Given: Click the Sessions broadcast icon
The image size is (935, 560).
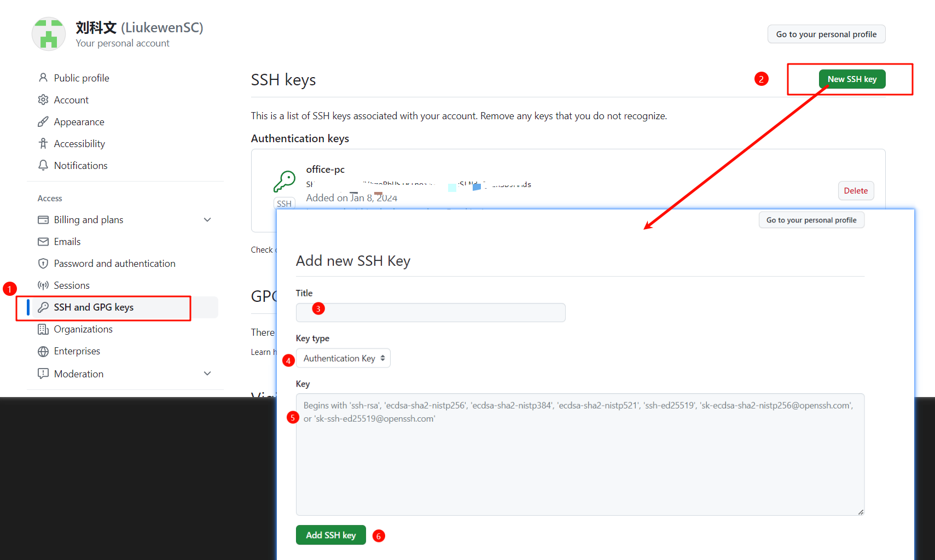Looking at the screenshot, I should pos(43,285).
